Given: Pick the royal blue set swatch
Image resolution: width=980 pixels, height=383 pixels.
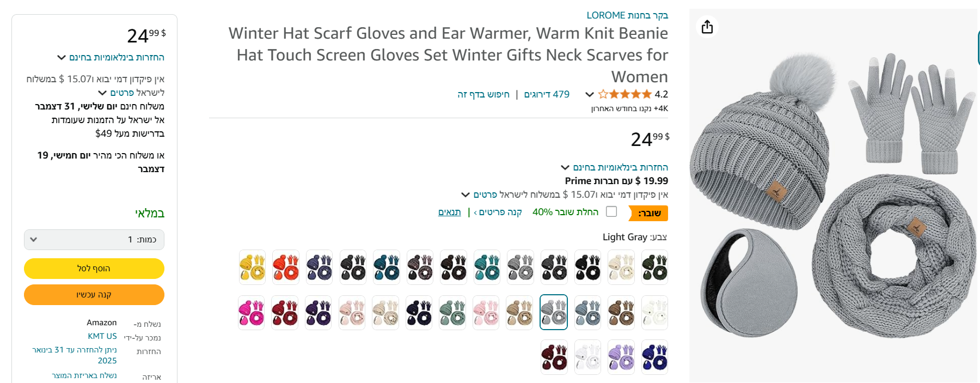Looking at the screenshot, I should pyautogui.click(x=654, y=357).
